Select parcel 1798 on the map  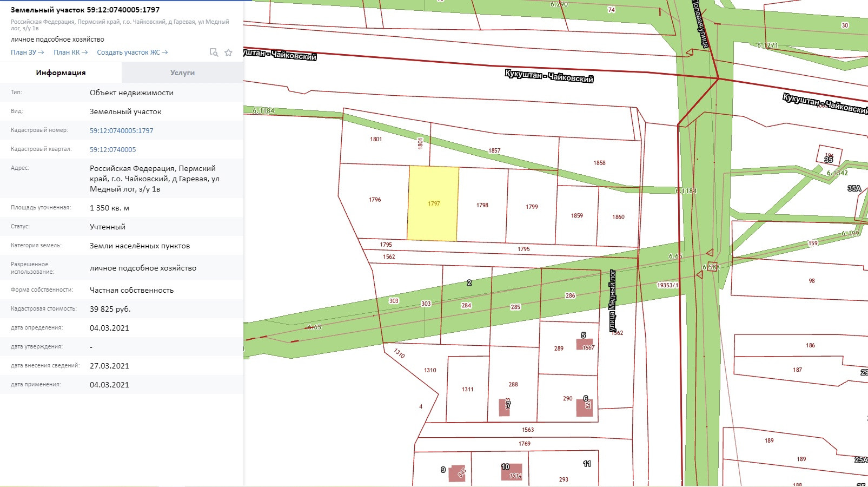pos(482,205)
